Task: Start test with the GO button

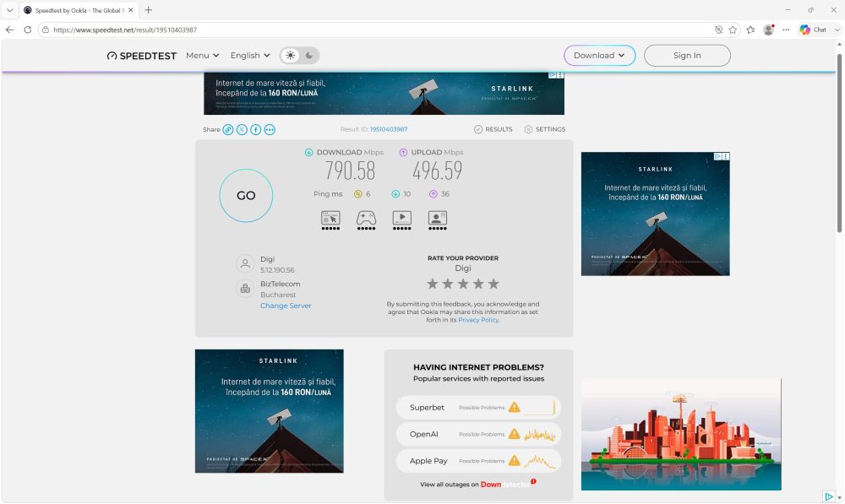Action: click(246, 196)
